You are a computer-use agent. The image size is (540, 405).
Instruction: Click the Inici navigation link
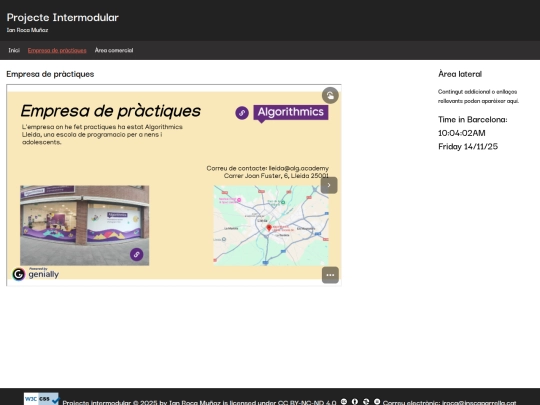[14, 50]
